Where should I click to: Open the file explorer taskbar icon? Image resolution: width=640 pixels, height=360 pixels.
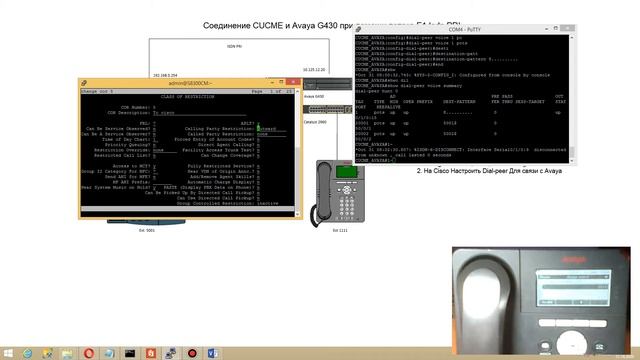click(x=67, y=353)
